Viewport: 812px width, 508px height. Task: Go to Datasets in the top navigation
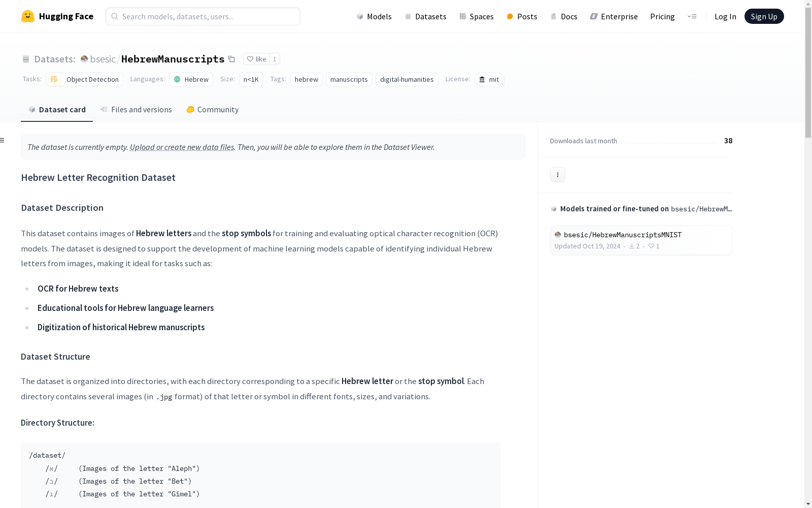coord(425,16)
